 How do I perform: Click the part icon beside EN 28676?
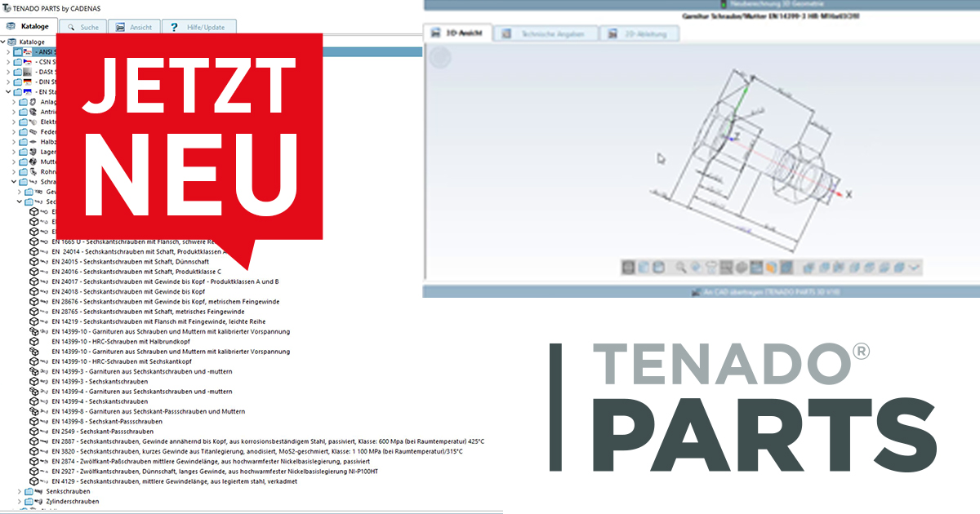coord(34,302)
